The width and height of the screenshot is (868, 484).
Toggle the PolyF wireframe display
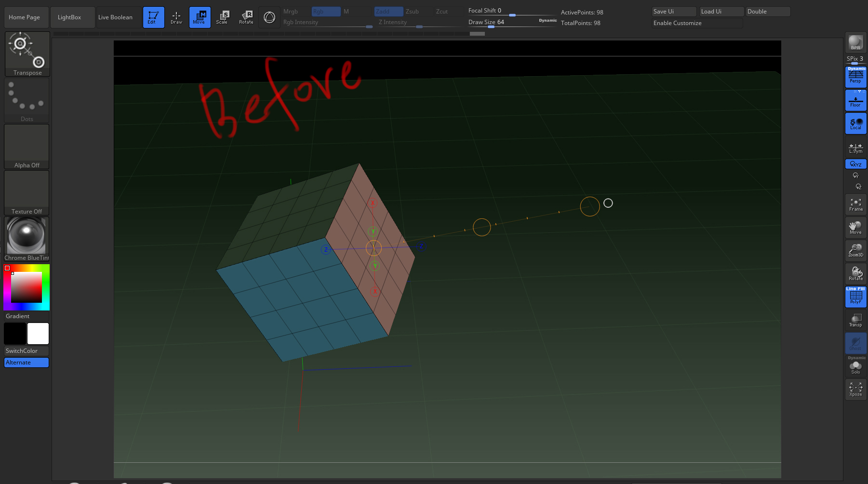855,296
